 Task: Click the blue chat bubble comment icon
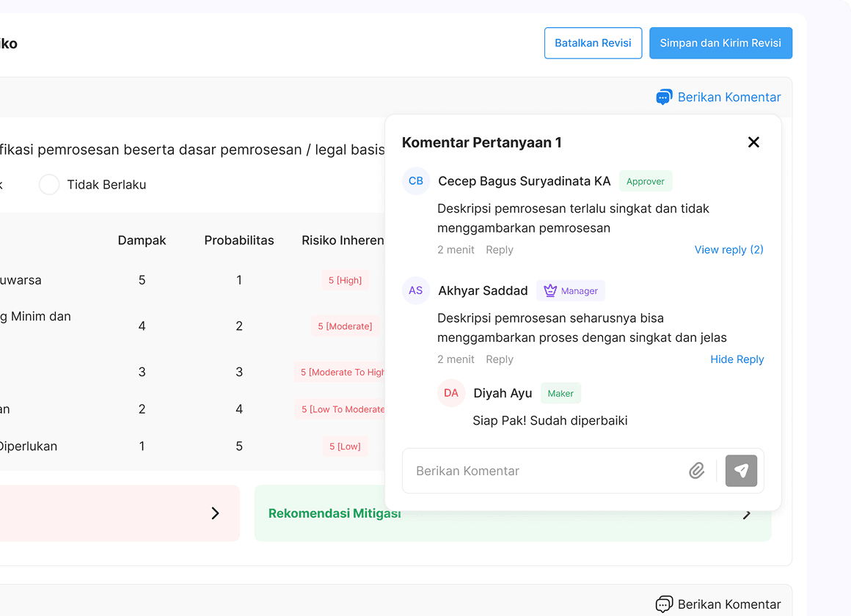pos(664,97)
